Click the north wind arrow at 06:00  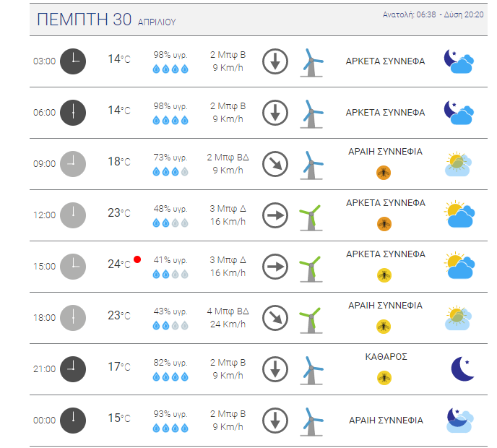click(x=275, y=113)
